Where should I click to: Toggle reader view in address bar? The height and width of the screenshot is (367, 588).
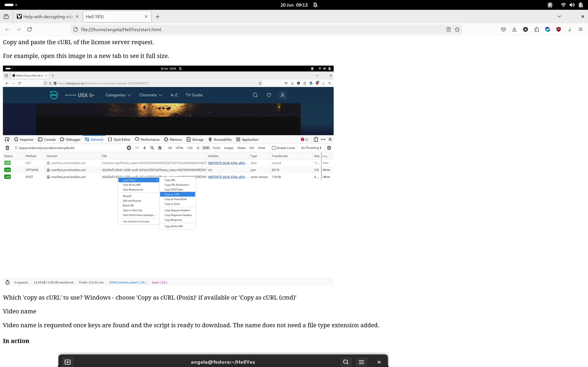449,29
